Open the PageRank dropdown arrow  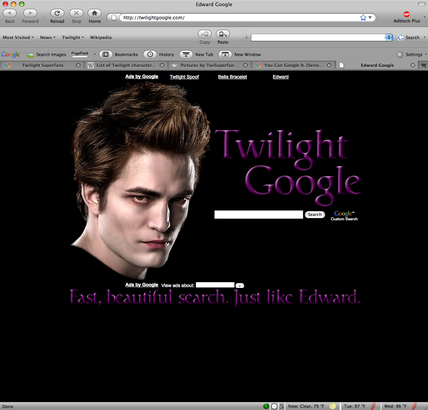[x=95, y=54]
